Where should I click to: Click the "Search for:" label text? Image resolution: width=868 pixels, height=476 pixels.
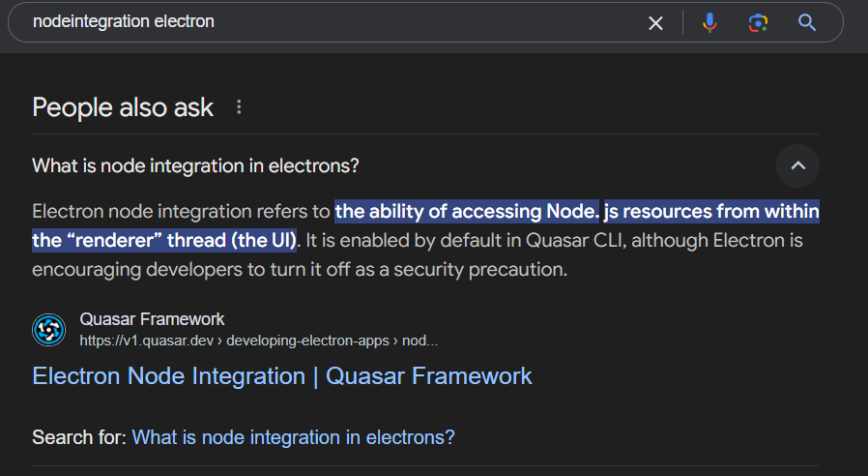point(79,437)
